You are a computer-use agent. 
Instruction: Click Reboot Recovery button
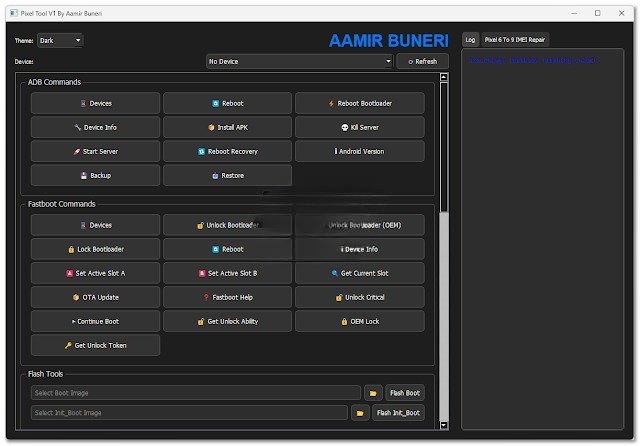tap(227, 151)
